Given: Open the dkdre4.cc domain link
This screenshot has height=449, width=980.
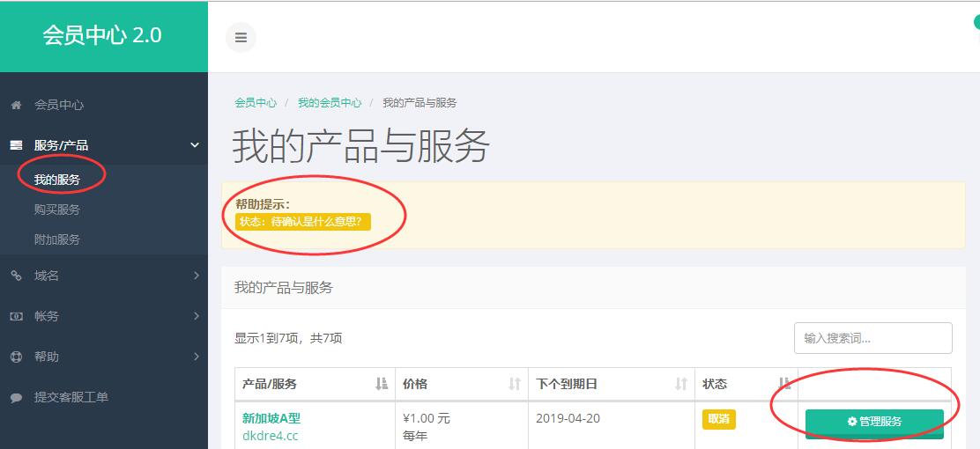Looking at the screenshot, I should coord(270,435).
